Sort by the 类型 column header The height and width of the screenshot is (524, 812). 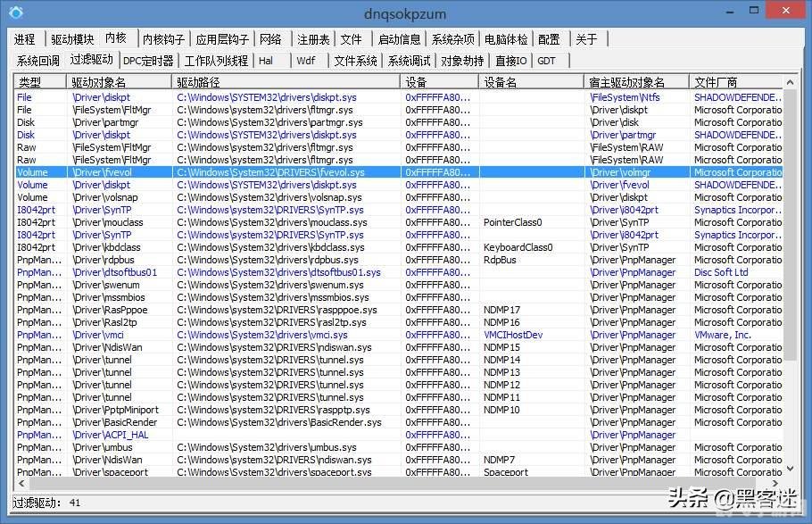pyautogui.click(x=40, y=82)
